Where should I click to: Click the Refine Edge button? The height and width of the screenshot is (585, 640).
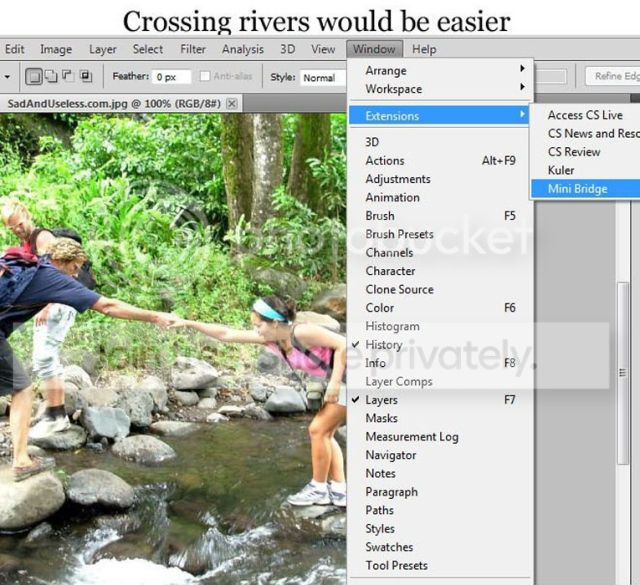(613, 76)
